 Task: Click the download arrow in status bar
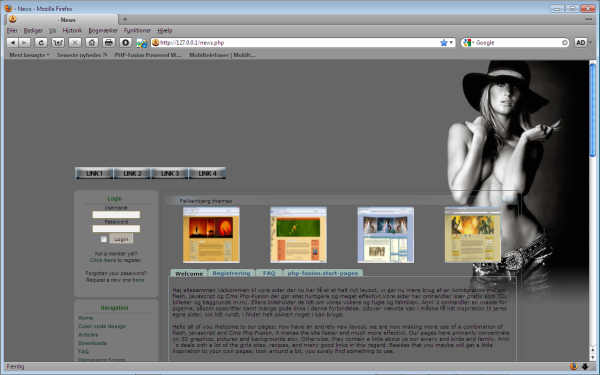click(x=585, y=366)
